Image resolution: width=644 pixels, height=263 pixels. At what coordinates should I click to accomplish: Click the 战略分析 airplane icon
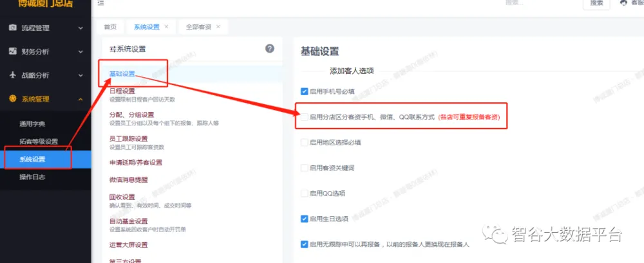[x=12, y=75]
